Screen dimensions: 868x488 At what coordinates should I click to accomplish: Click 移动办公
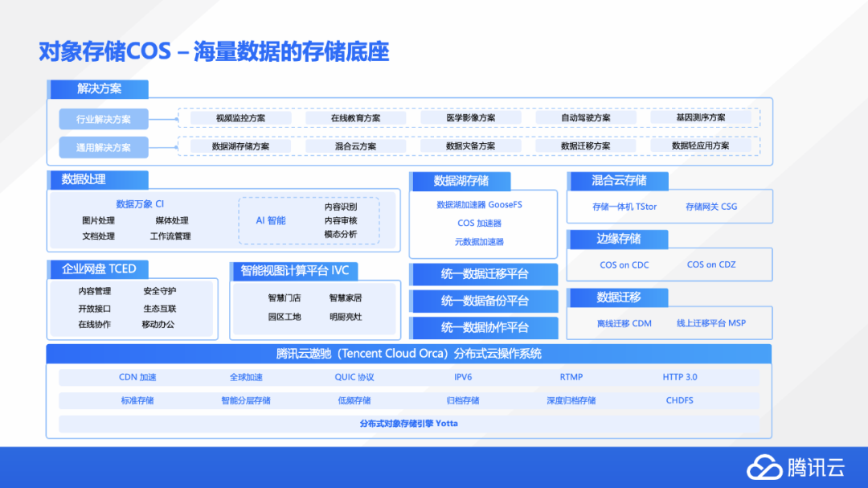[x=158, y=325]
